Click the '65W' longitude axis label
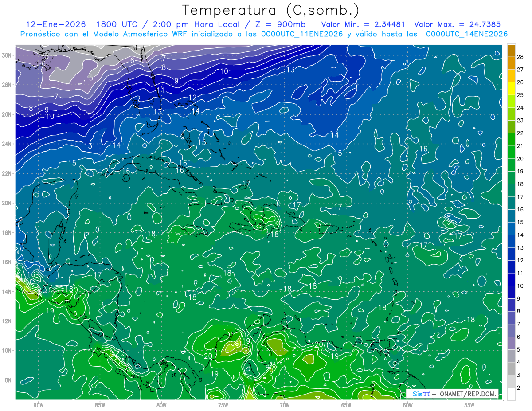532x411 pixels. point(346,405)
